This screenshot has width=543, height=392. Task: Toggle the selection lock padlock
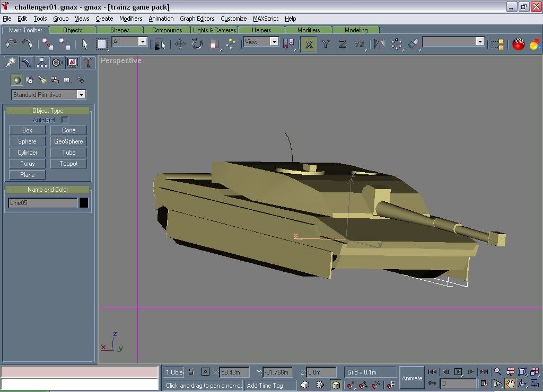coord(191,371)
